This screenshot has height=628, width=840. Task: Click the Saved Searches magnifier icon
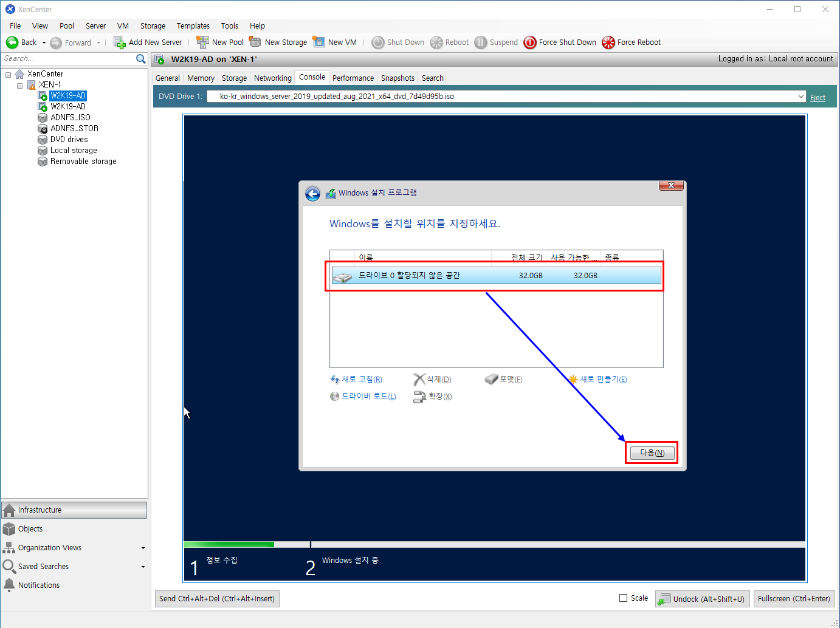coord(9,567)
